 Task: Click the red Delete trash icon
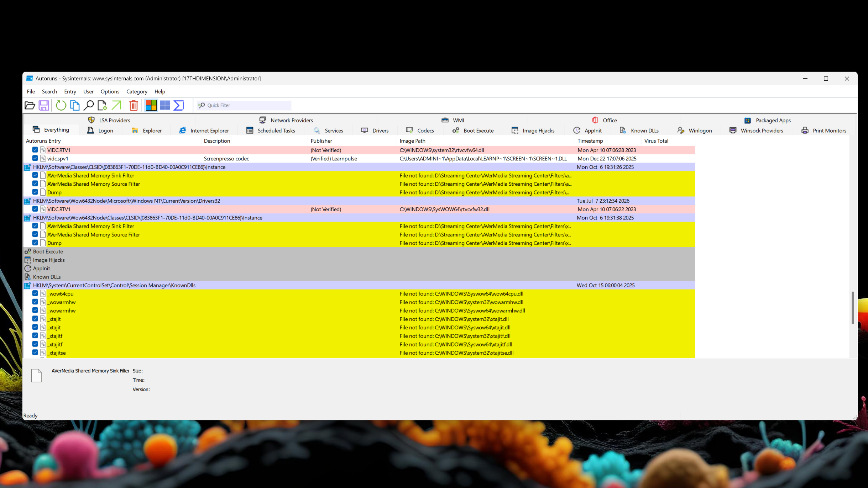point(134,105)
